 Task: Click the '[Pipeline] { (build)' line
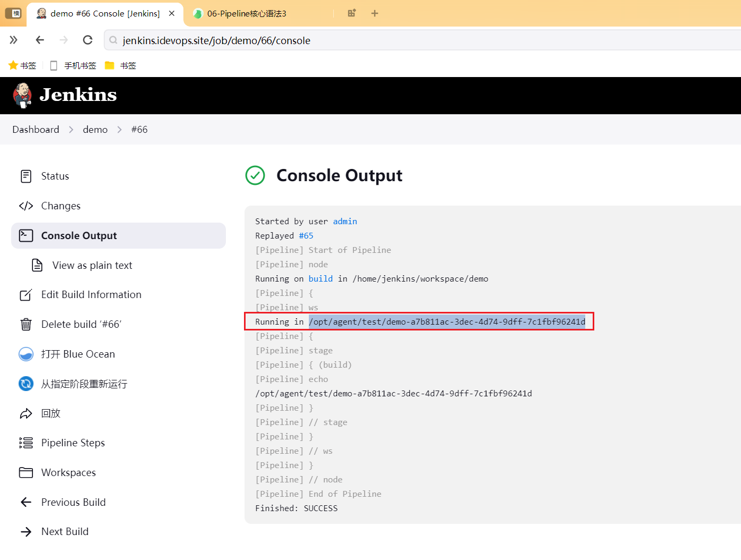click(304, 365)
